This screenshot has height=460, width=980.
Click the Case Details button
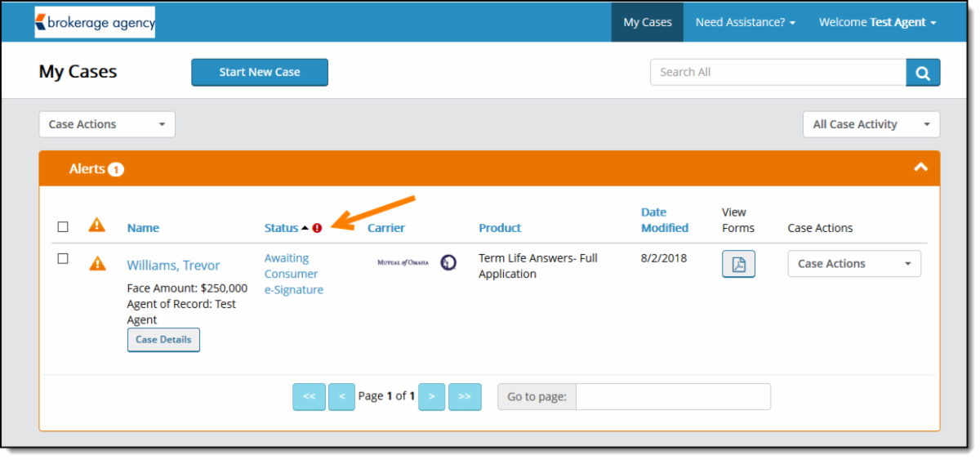coord(163,340)
